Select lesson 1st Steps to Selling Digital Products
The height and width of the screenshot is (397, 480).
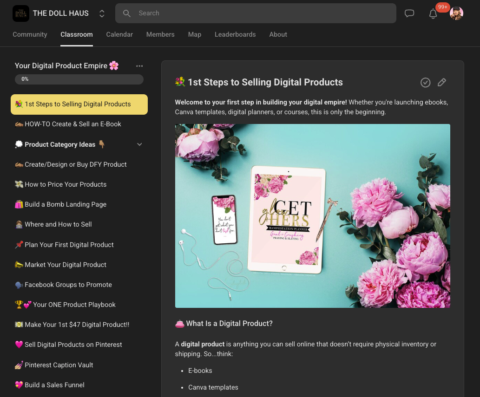click(x=79, y=104)
